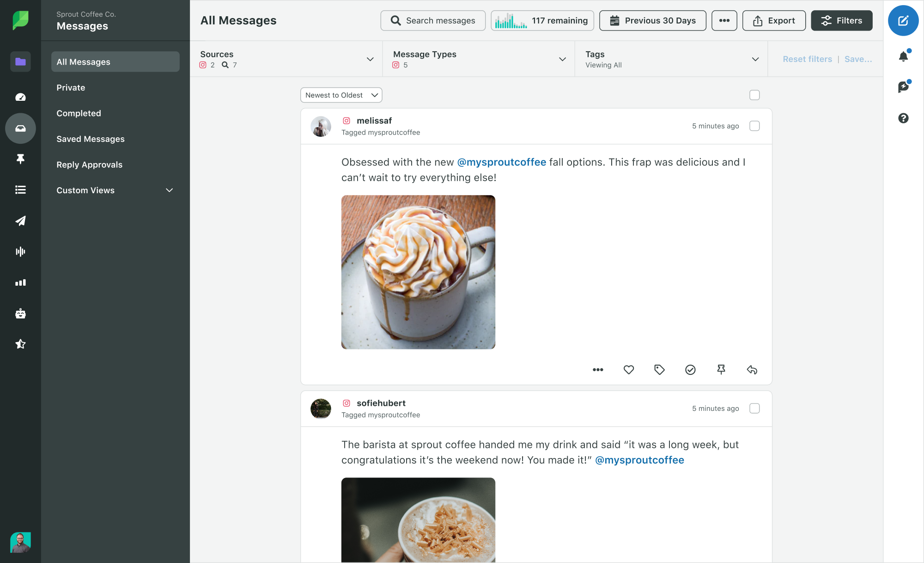
Task: Click the heart/like icon on melissaf post
Action: [x=628, y=370]
